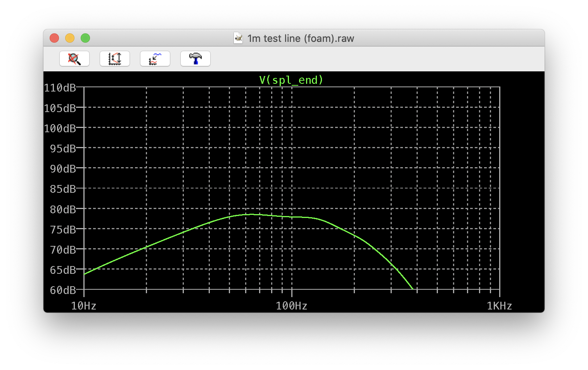The image size is (588, 370).
Task: Click the 100Hz frequency axis label
Action: pos(292,306)
